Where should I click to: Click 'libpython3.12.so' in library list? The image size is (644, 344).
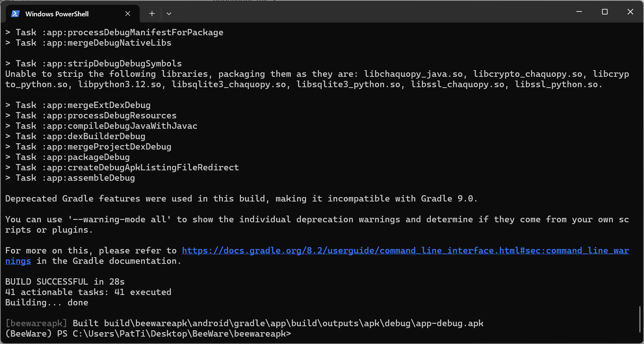point(120,85)
